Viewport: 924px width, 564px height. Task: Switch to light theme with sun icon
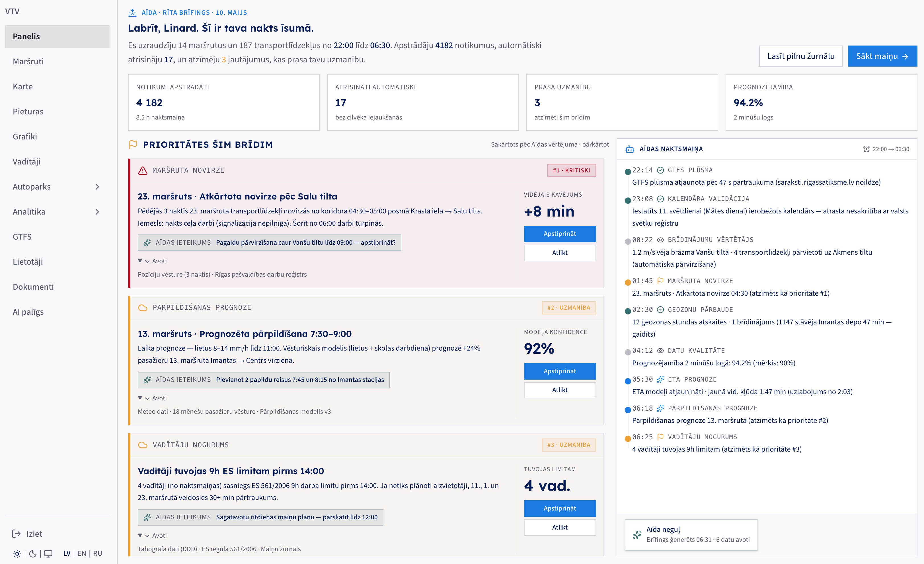pyautogui.click(x=17, y=553)
